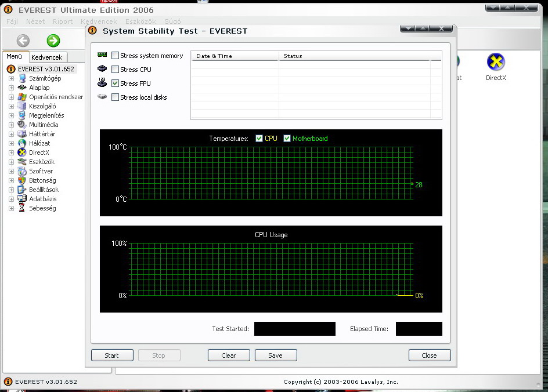Uncheck the Stress FPU checkbox
Screen dimensions: 548x392
click(x=116, y=84)
